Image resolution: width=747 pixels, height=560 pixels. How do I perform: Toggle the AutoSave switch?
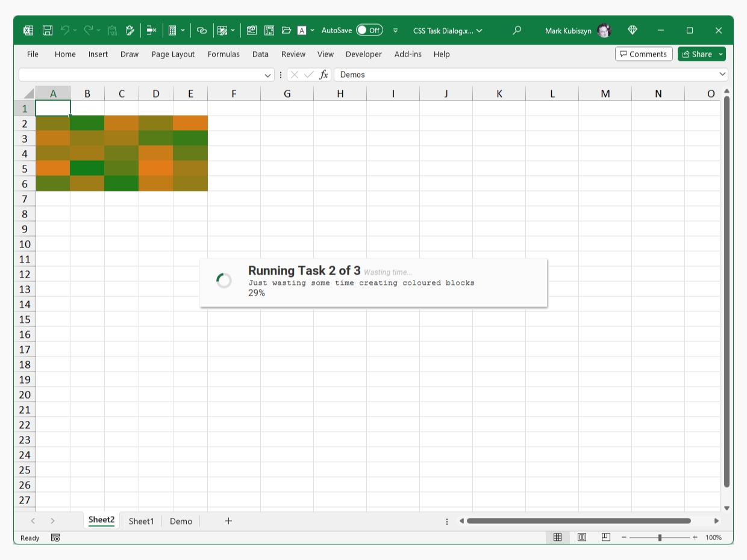click(x=369, y=30)
